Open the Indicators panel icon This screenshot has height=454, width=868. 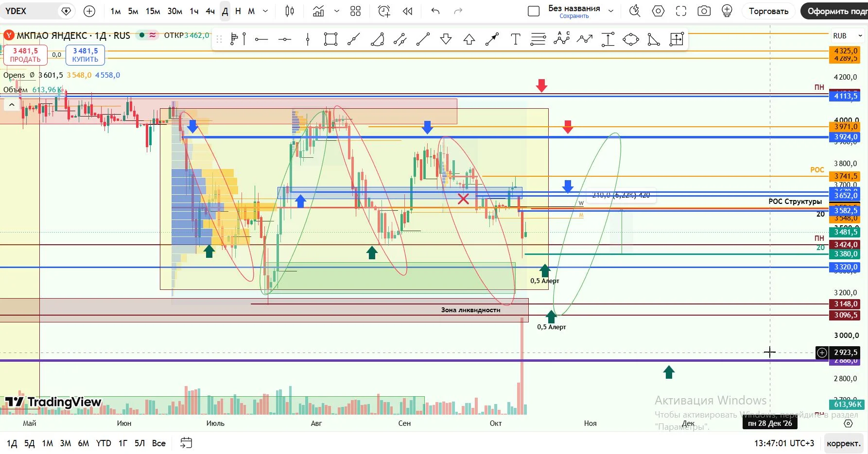(318, 11)
